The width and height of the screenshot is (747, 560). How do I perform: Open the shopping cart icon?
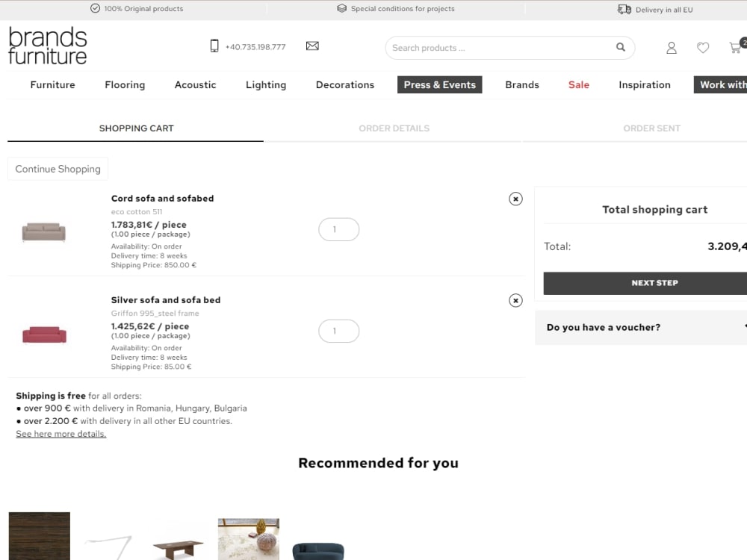tap(736, 46)
